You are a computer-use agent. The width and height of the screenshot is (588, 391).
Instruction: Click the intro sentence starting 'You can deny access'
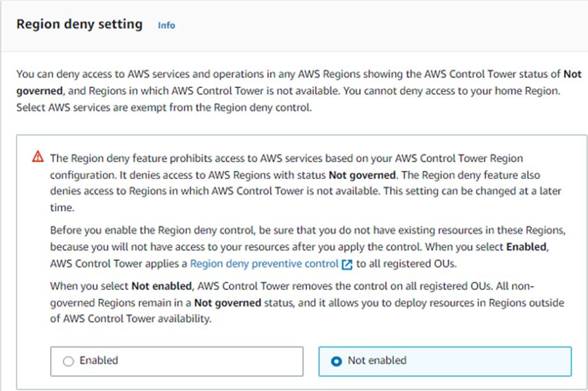coord(299,82)
